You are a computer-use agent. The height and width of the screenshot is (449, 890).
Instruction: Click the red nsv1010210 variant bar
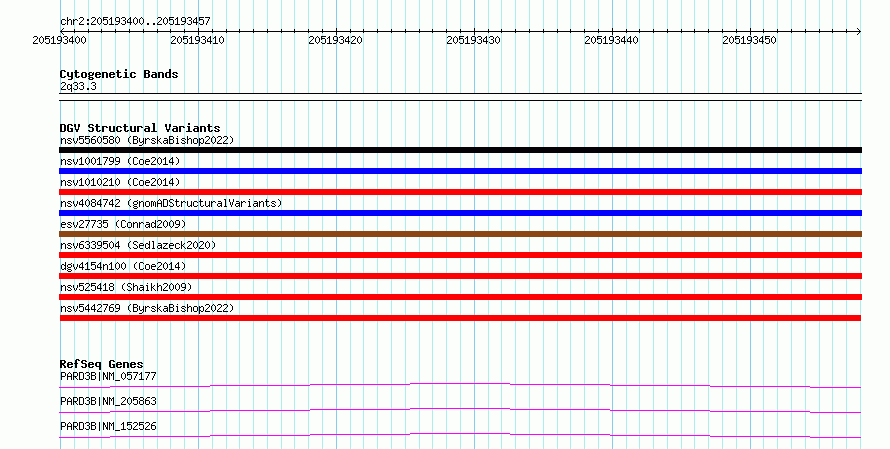tap(460, 192)
